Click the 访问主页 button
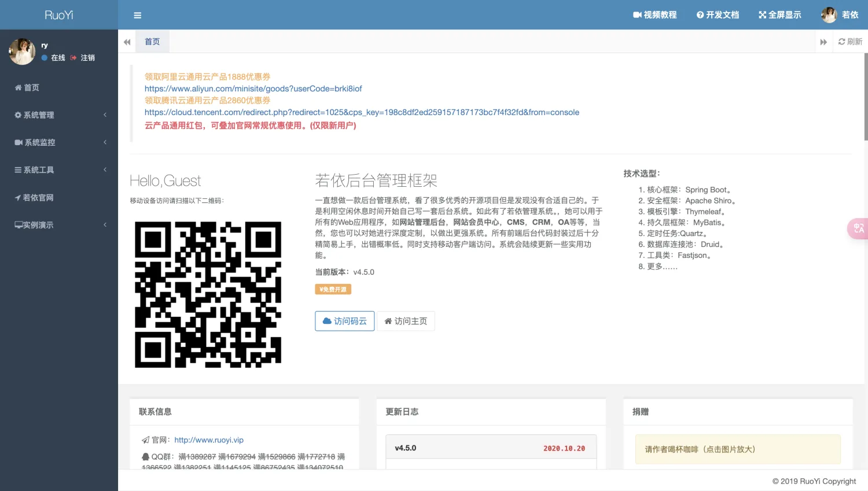This screenshot has height=491, width=868. click(406, 321)
